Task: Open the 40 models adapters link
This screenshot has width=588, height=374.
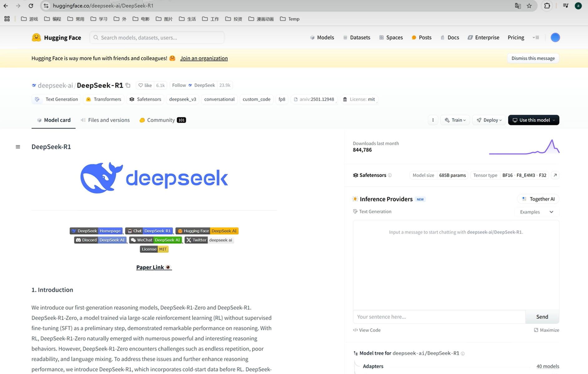Action: pos(547,366)
